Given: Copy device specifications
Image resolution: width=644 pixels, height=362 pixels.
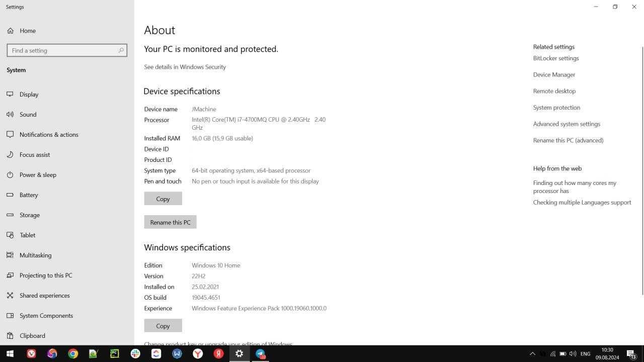Looking at the screenshot, I should (163, 199).
